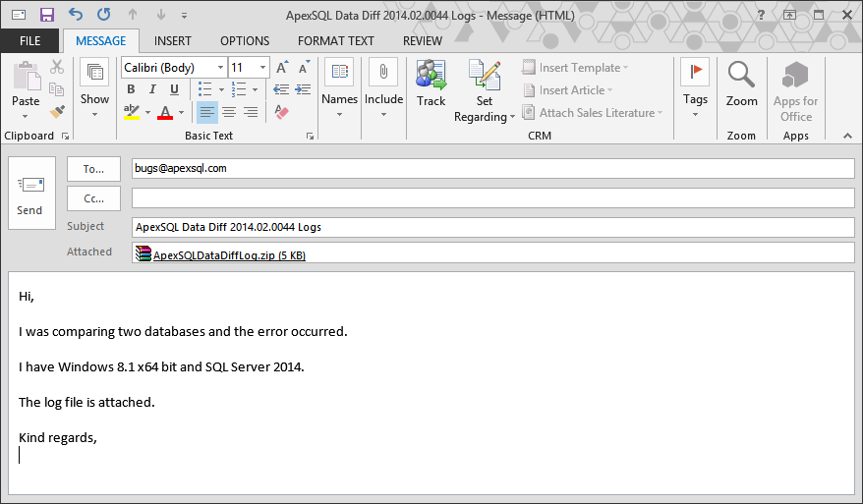Decrease the indent level
This screenshot has height=504, width=863.
coord(281,89)
